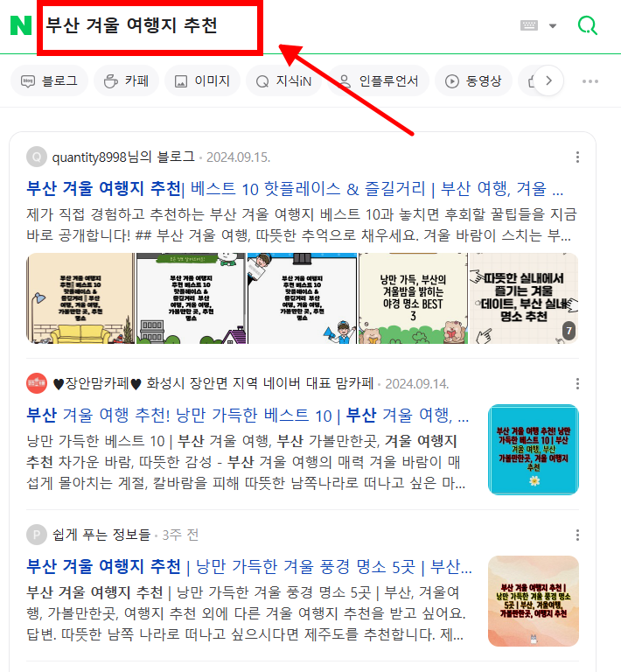The image size is (621, 672).
Task: Click in the search field with 부산 겨울 여행지 추천
Action: pyautogui.click(x=150, y=25)
